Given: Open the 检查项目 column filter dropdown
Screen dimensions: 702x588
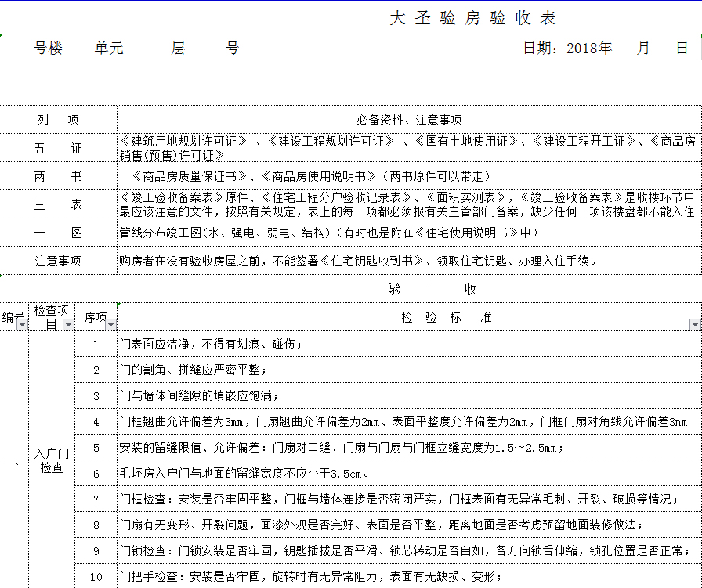Looking at the screenshot, I should click(68, 325).
